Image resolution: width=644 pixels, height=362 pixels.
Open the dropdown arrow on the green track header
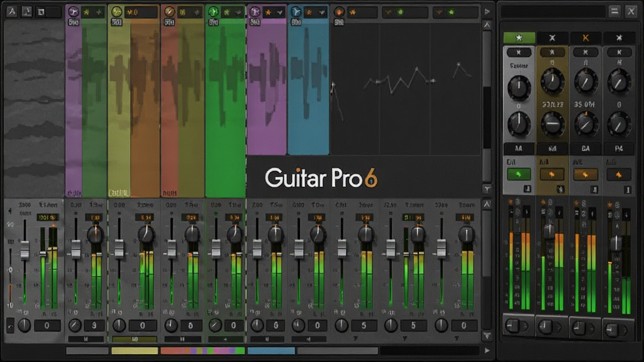coord(238,13)
